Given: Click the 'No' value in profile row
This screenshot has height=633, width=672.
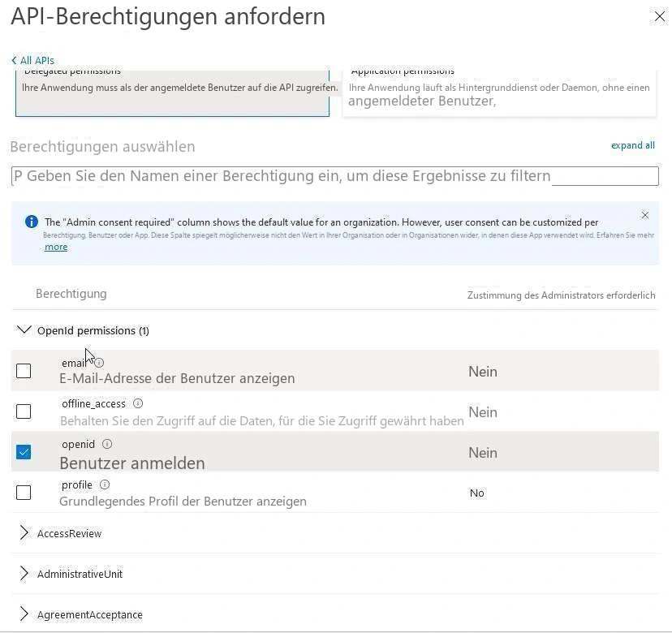Looking at the screenshot, I should 477,493.
